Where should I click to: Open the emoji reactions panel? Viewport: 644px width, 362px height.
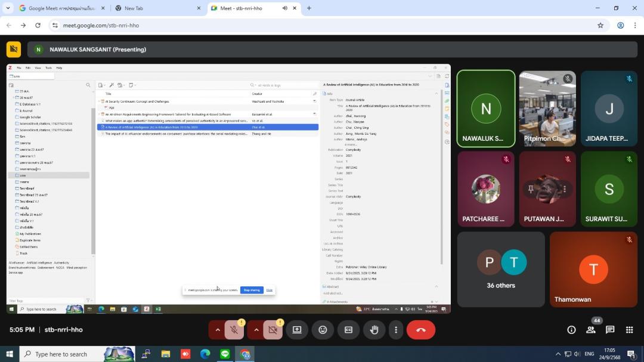pos(323,330)
